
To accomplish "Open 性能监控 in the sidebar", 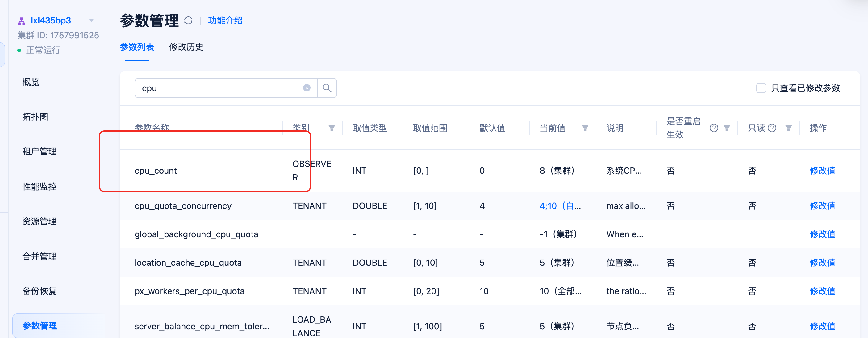I will (x=40, y=186).
